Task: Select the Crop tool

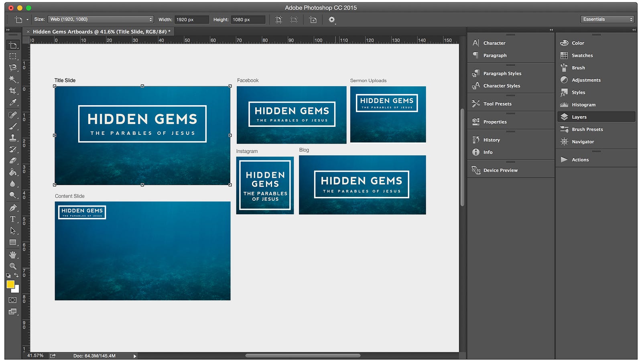Action: pyautogui.click(x=13, y=91)
